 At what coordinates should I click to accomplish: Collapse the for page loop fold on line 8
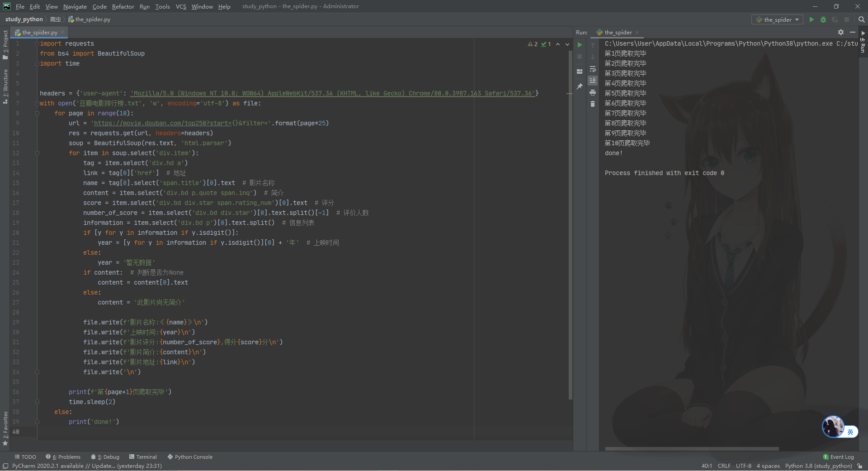tap(37, 113)
